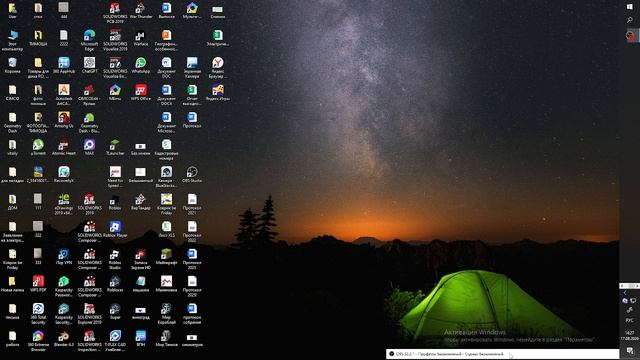
Task: Select the Мир Кораблей shortcut
Action: tap(167, 313)
